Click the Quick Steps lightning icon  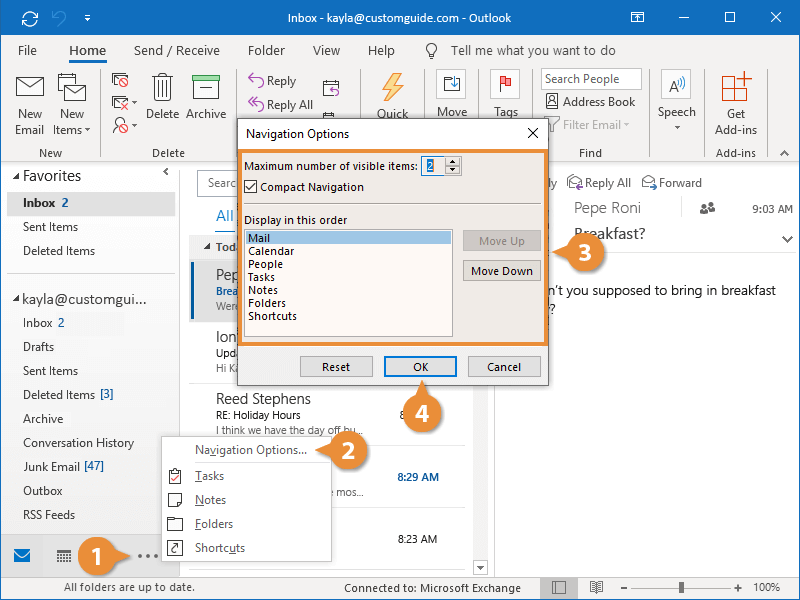pos(392,87)
